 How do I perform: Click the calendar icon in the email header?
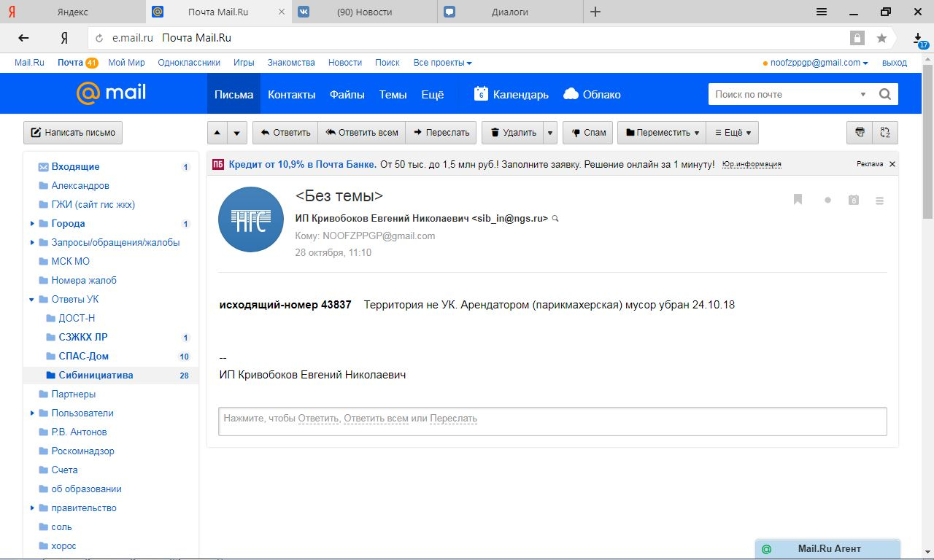pos(854,200)
